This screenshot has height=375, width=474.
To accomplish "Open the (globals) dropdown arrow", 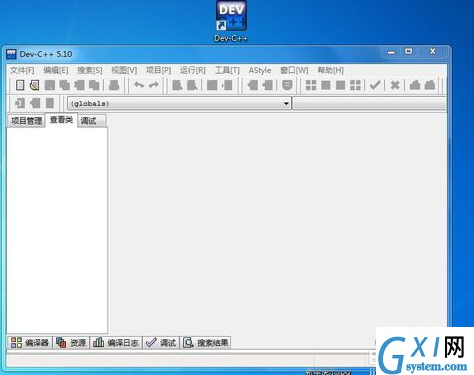I will (286, 103).
